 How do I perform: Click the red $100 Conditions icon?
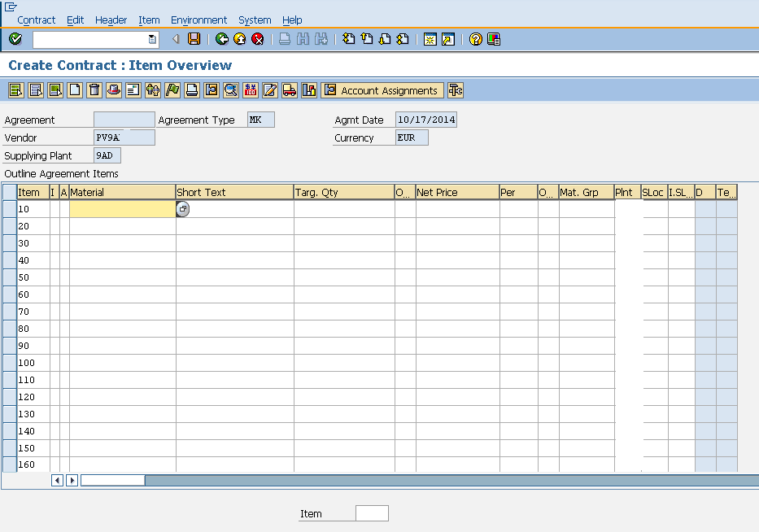[x=251, y=90]
